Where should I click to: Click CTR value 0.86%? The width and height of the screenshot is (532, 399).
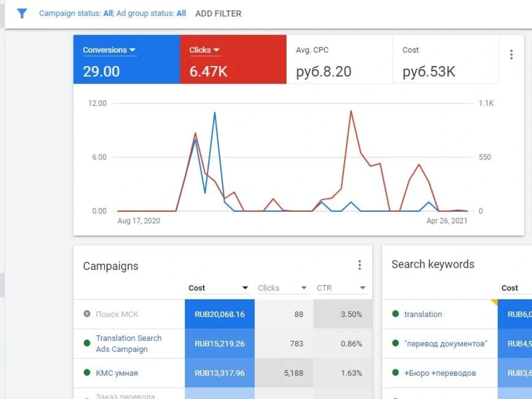pos(351,343)
